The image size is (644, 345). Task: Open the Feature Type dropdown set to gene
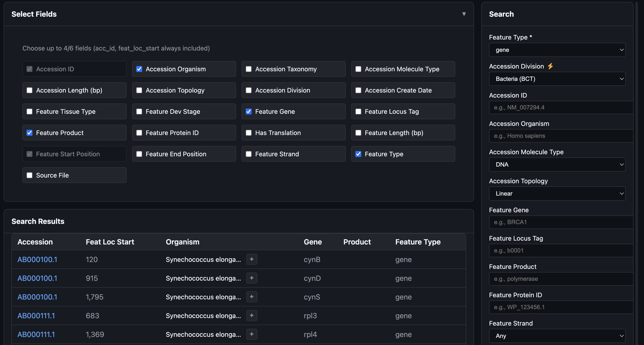click(x=557, y=50)
